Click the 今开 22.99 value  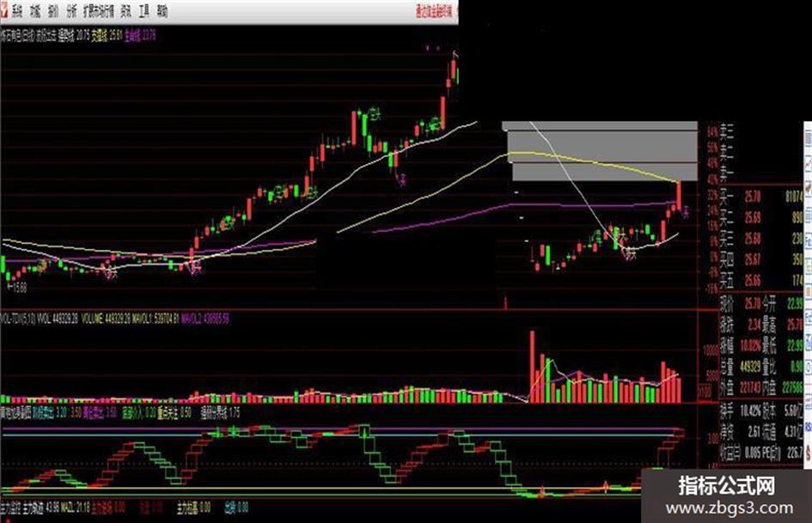pyautogui.click(x=795, y=302)
